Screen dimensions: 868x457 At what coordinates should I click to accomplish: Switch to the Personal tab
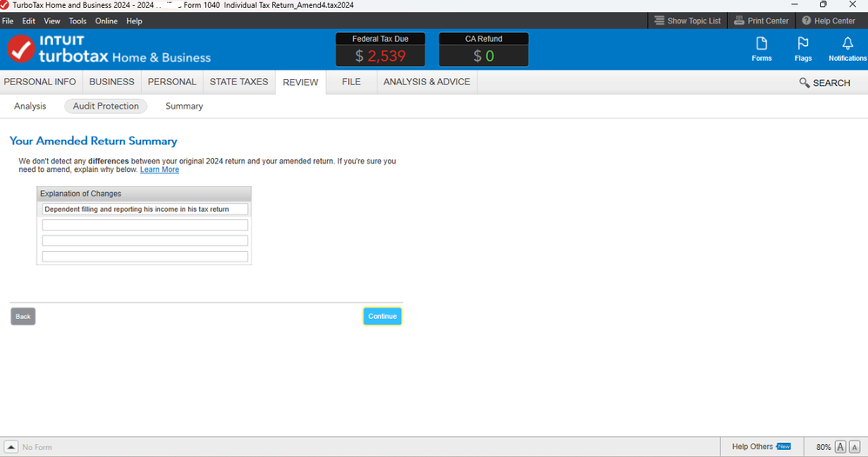[x=171, y=82]
